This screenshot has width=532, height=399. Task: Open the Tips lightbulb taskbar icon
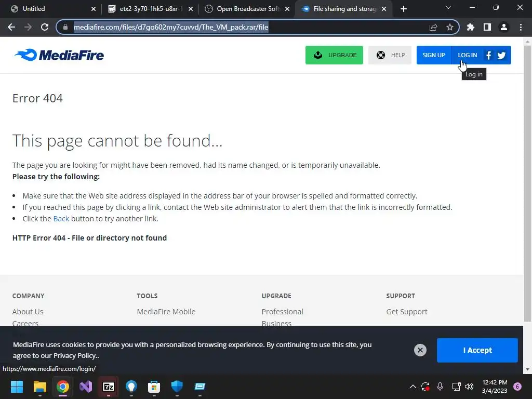coord(131,387)
